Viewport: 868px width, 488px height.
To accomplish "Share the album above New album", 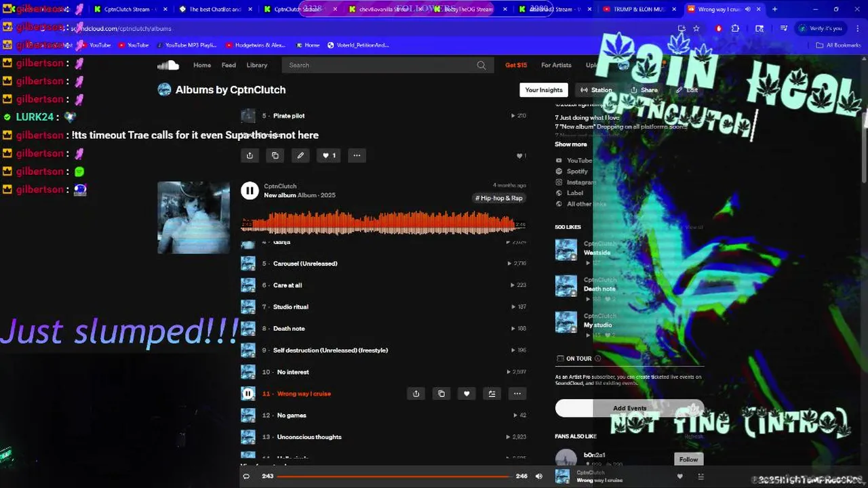I will coord(250,155).
